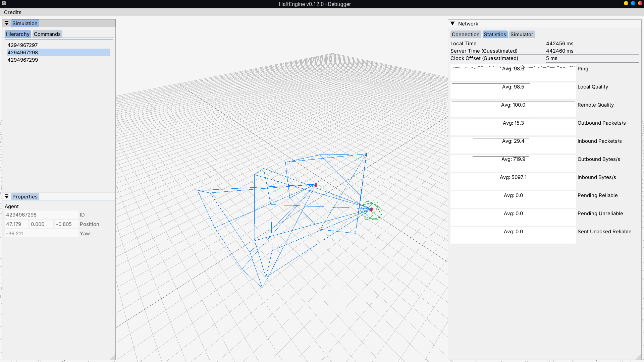Edit the Yaw value field

coord(42,234)
